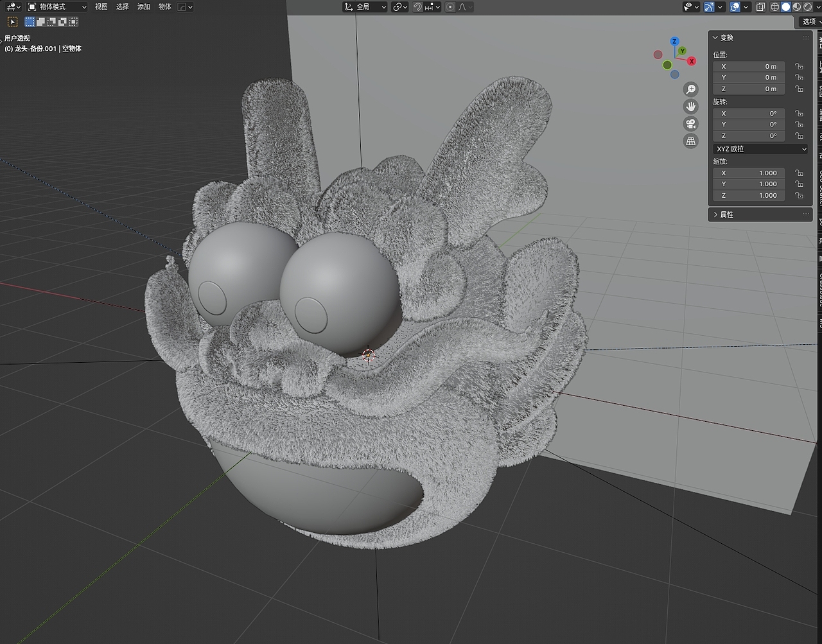Click the zoom view magnifier button

coord(691,89)
